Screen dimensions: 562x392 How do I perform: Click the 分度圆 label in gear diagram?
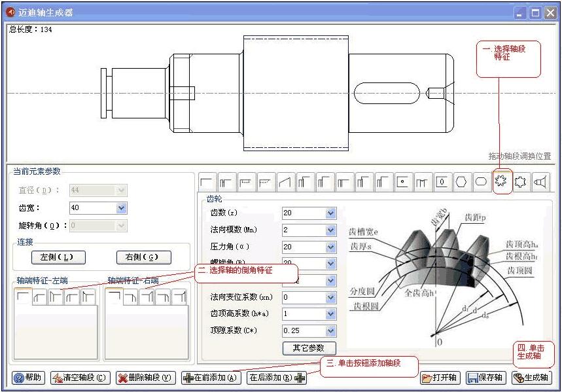click(362, 291)
